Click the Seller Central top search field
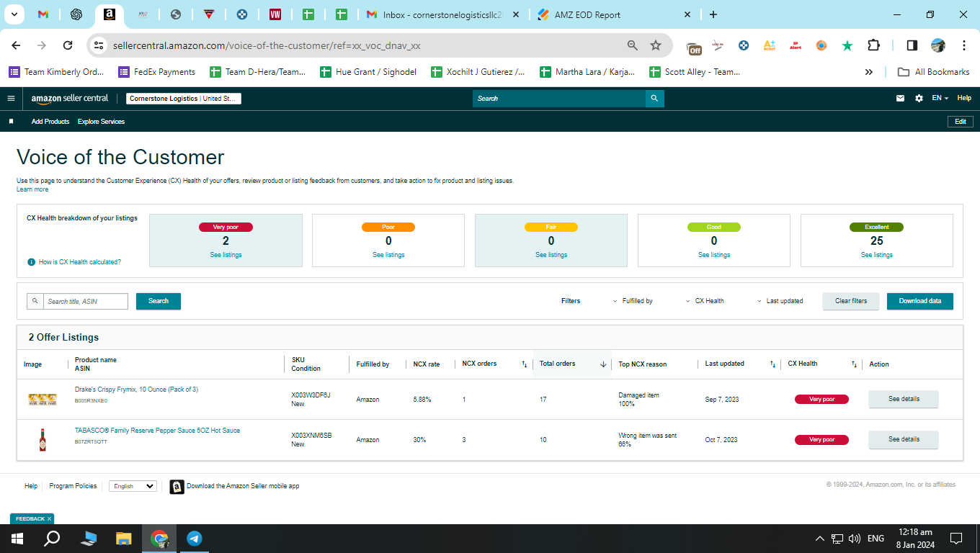 pos(559,99)
